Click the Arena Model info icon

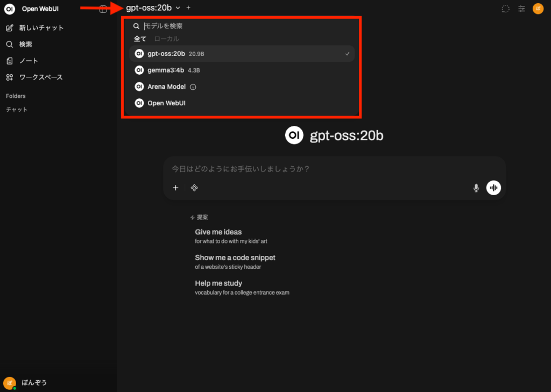click(x=193, y=87)
